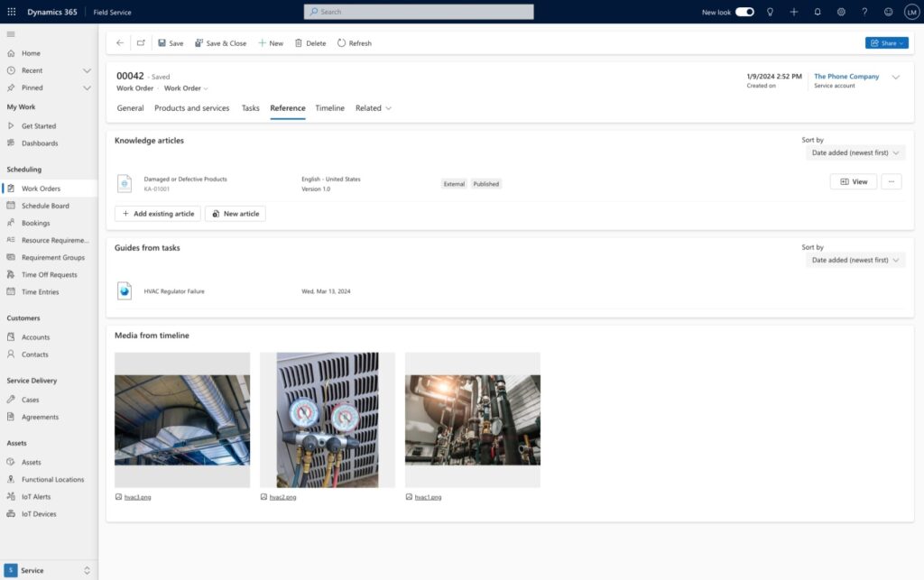
Task: Collapse the sidebar hamburger menu
Action: (11, 33)
